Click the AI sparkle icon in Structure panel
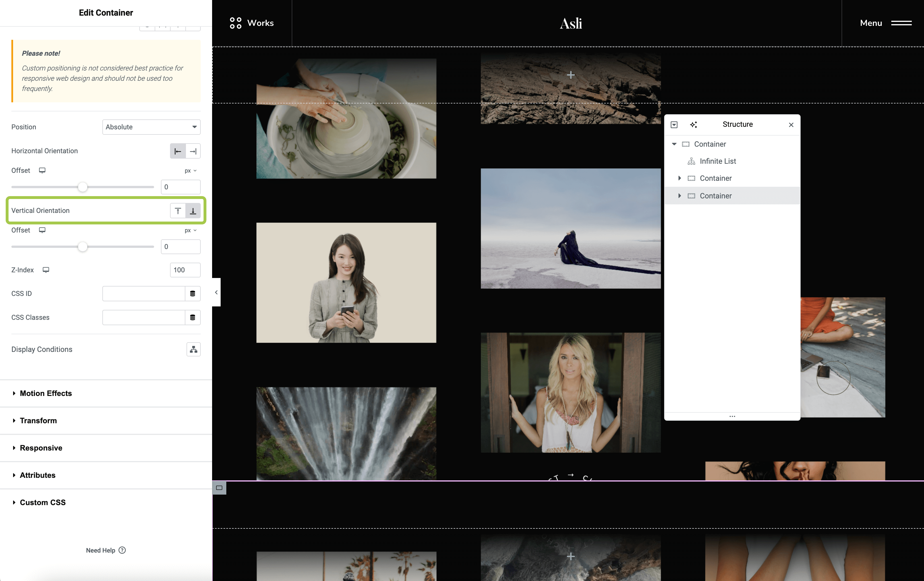The image size is (924, 581). 693,125
